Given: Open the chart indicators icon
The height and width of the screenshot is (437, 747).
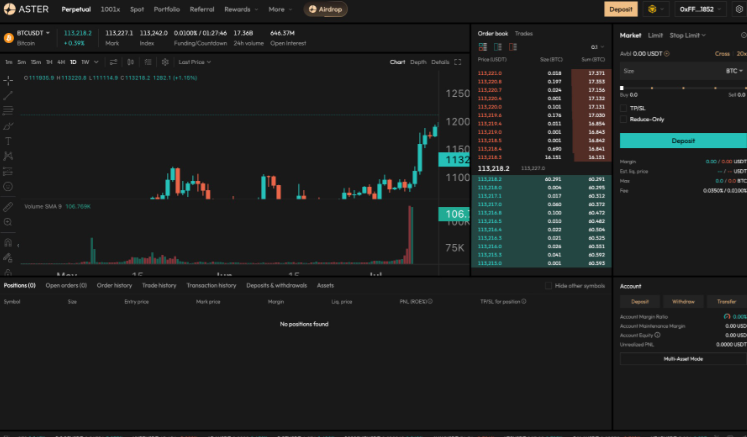Looking at the screenshot, I should [x=113, y=62].
